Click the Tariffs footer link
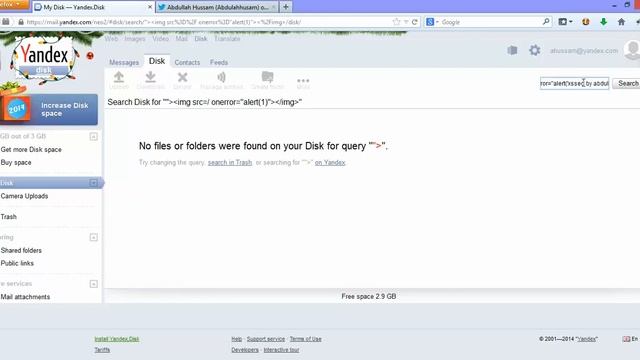This screenshot has height=360, width=640. [102, 350]
